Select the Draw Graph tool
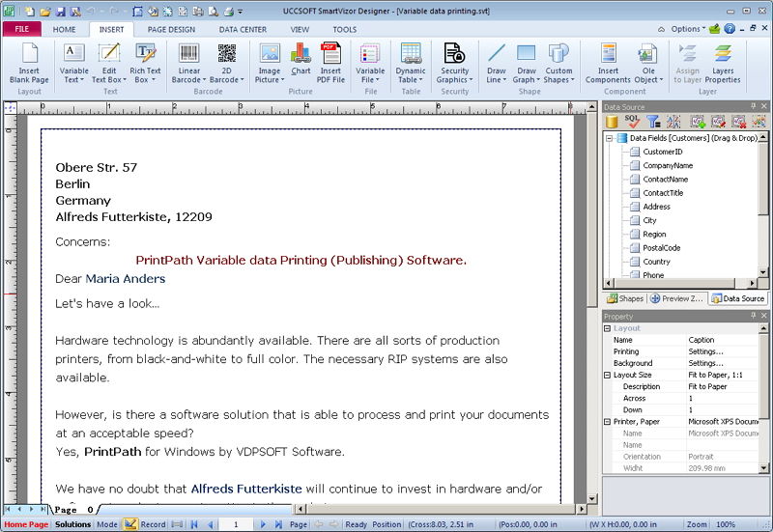 [526, 63]
